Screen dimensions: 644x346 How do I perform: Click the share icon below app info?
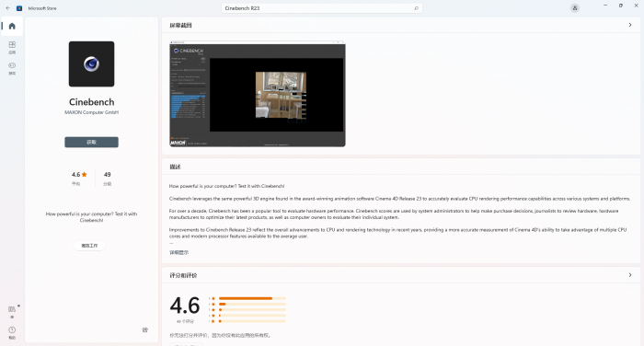pos(145,330)
